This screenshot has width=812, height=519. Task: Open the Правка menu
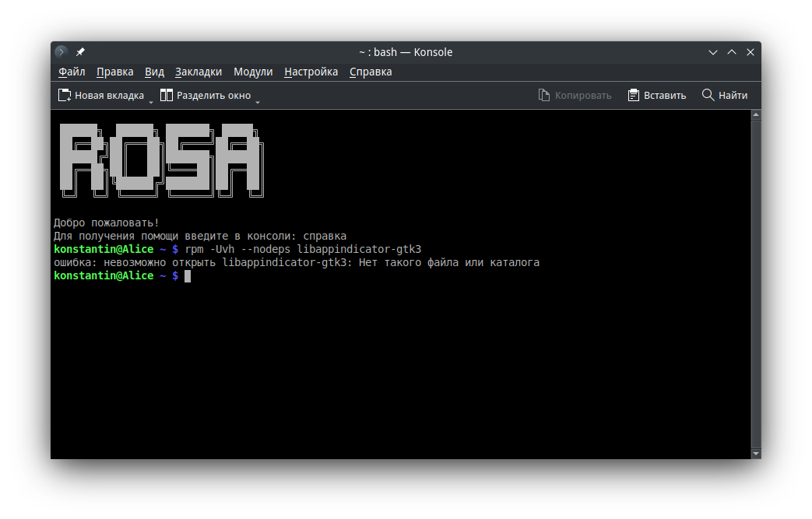point(115,72)
